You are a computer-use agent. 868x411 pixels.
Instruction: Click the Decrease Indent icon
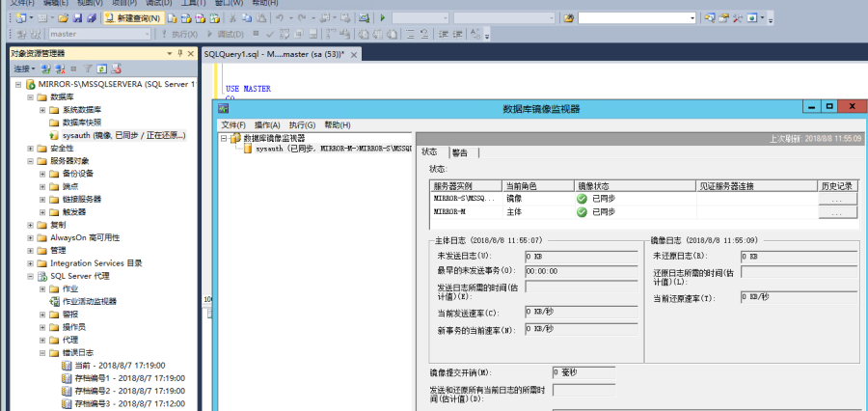pos(443,35)
